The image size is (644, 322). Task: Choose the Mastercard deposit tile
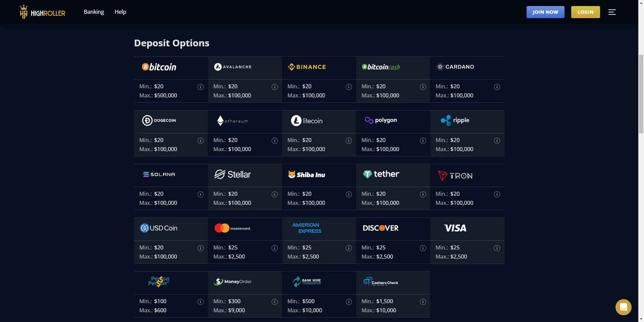click(x=233, y=228)
